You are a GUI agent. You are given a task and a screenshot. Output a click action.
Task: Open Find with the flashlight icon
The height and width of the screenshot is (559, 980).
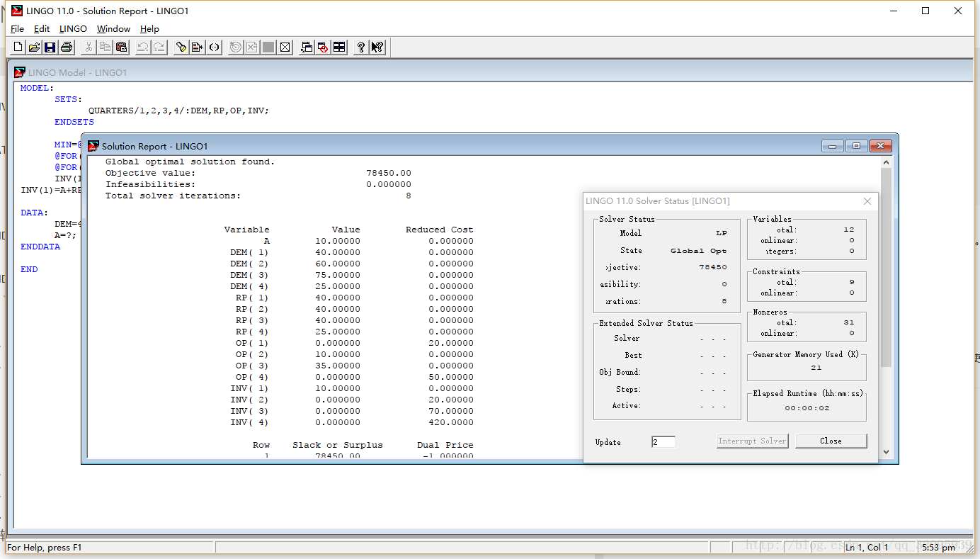181,47
